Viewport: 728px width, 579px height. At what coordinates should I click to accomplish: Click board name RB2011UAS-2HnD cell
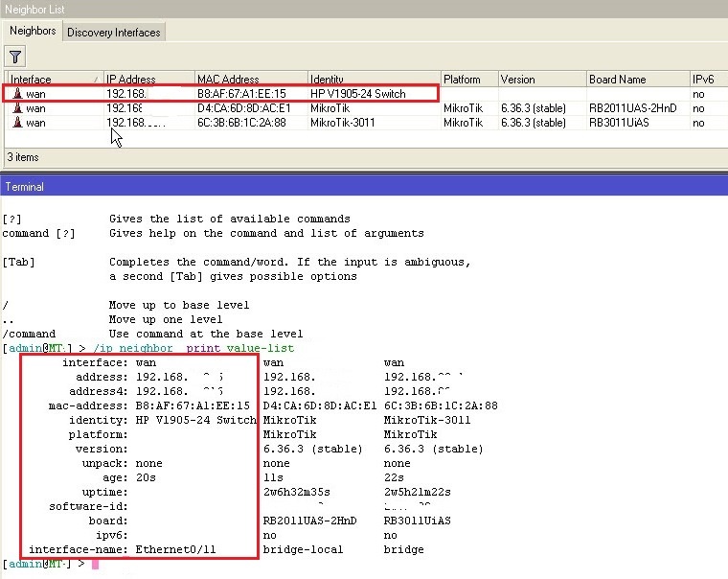click(x=632, y=108)
